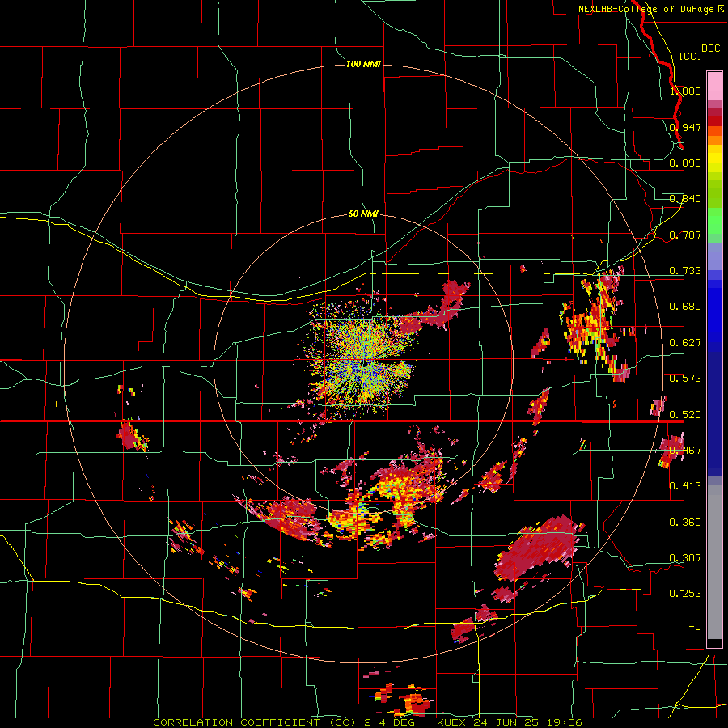Click the 19:56 timestamp in the caption
728x728 pixels.
(x=565, y=722)
